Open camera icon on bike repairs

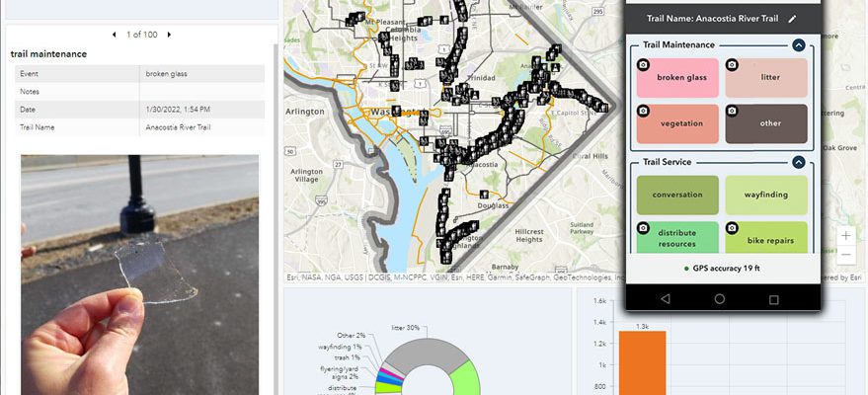click(x=732, y=228)
